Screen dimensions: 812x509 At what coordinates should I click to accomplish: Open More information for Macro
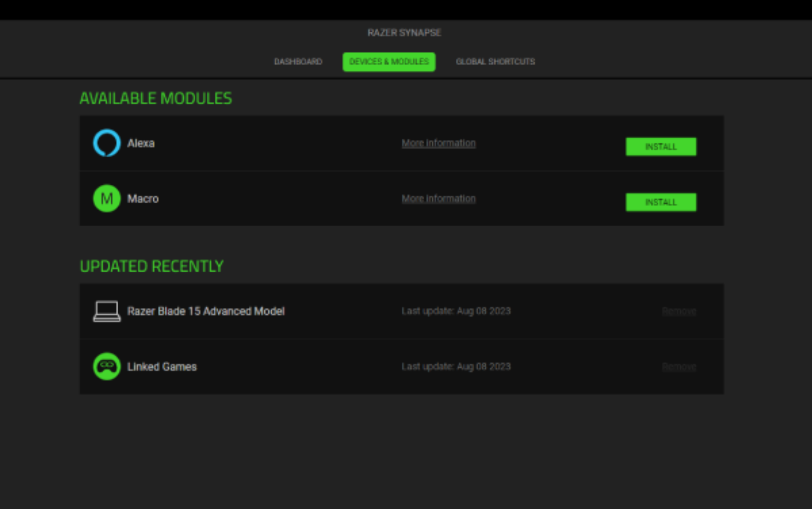[x=438, y=198]
